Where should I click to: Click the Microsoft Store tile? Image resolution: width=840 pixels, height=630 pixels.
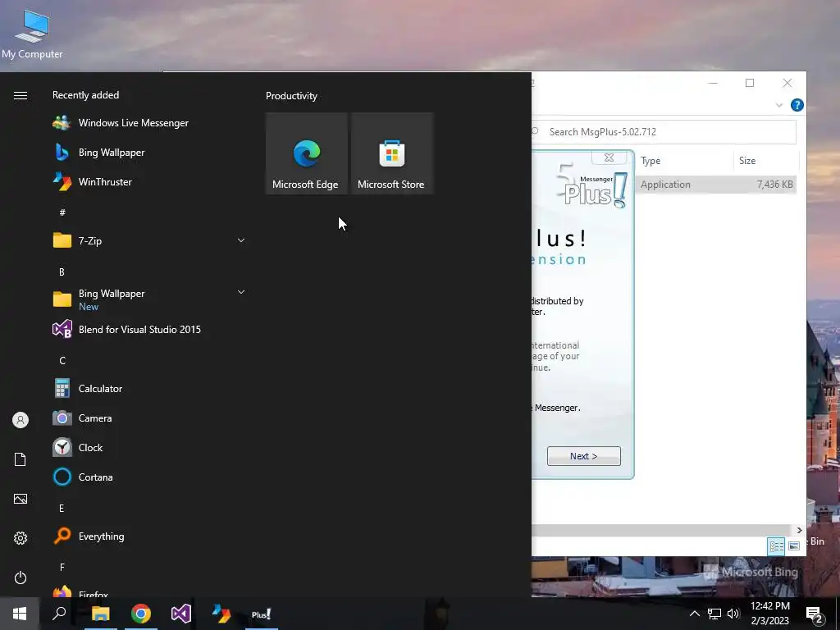point(391,153)
